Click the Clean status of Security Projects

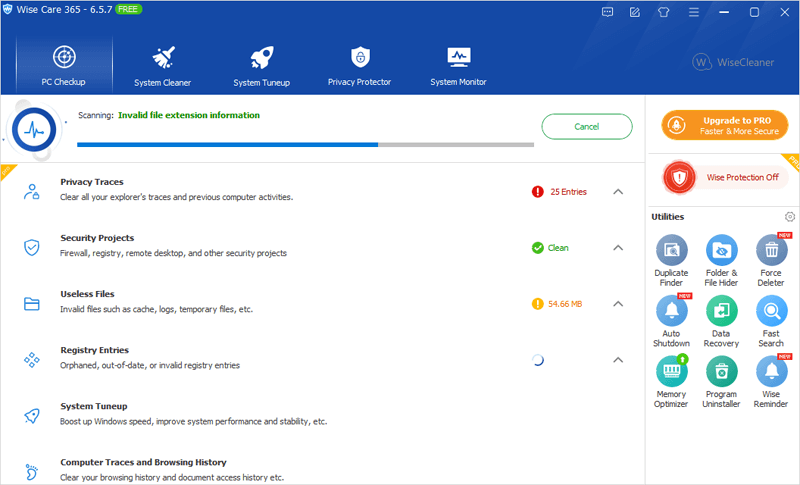[558, 248]
